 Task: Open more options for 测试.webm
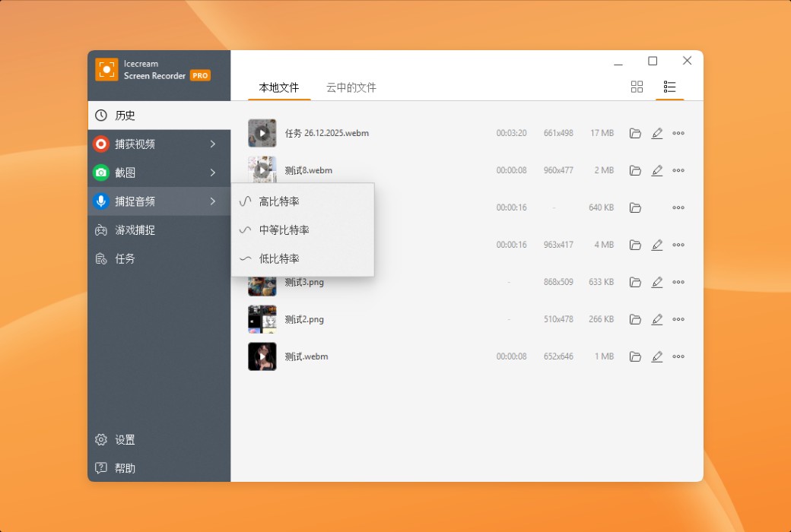(x=678, y=356)
